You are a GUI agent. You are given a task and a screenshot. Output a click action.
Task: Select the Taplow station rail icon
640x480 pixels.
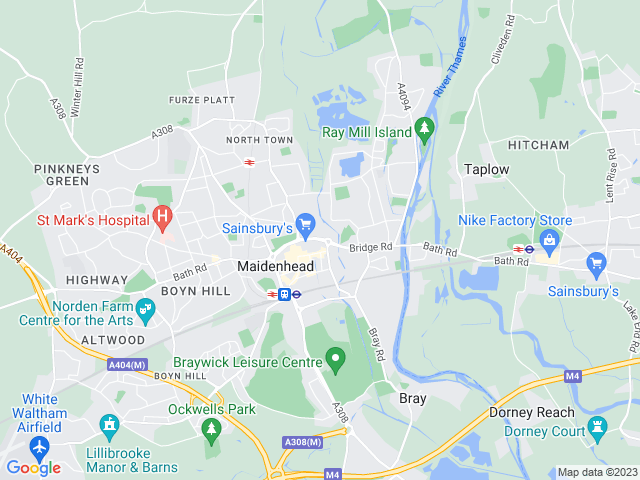518,249
